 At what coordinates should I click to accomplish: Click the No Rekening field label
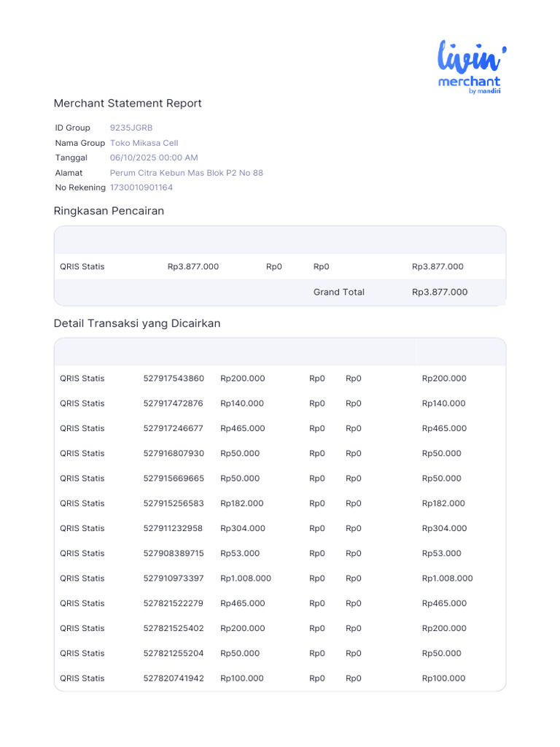tap(80, 187)
